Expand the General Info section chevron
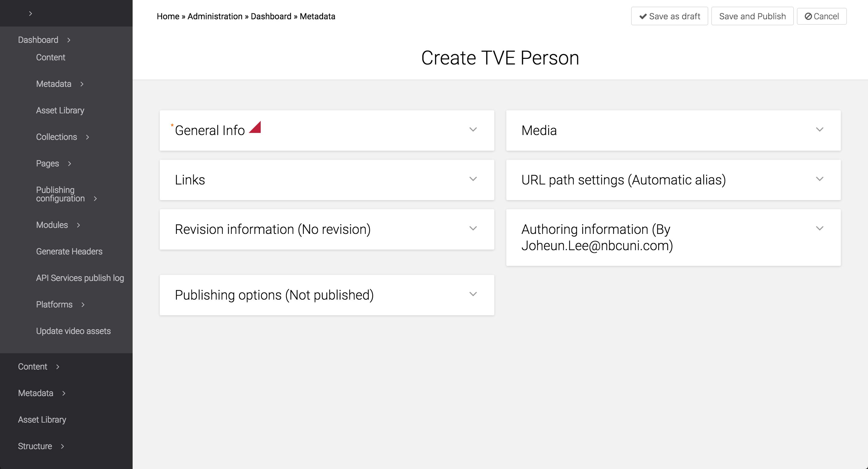Viewport: 868px width, 469px height. click(473, 130)
